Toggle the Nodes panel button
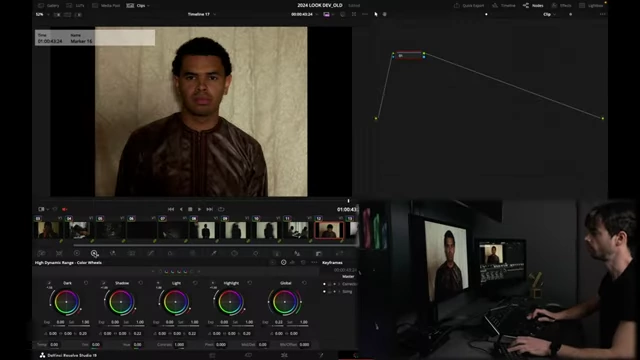 point(533,6)
